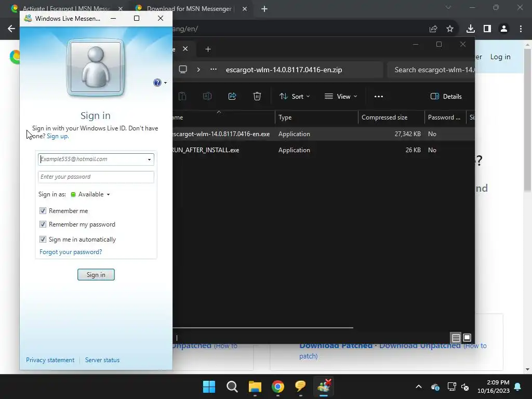Bookmark this page with star icon
The height and width of the screenshot is (399, 532).
450,29
